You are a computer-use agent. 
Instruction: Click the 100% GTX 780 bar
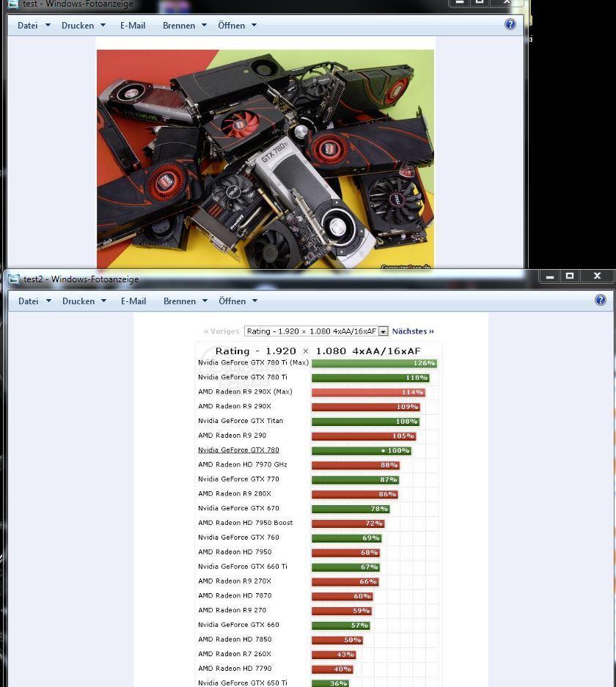(362, 450)
